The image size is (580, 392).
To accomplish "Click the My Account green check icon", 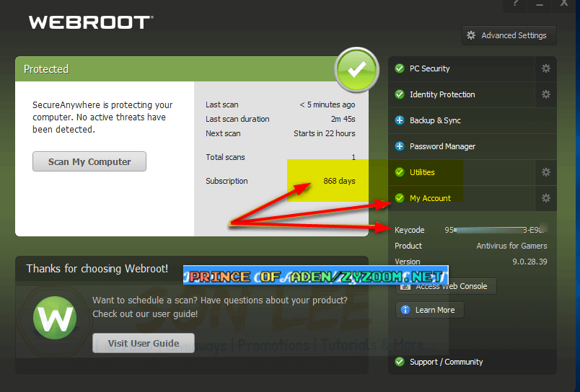I will (400, 198).
